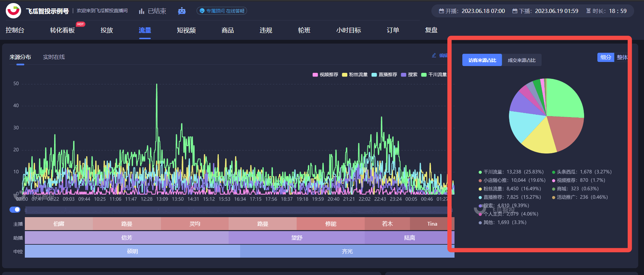The height and width of the screenshot is (275, 644).
Task: Select 主播 shift block 伯庸
Action: (x=59, y=224)
